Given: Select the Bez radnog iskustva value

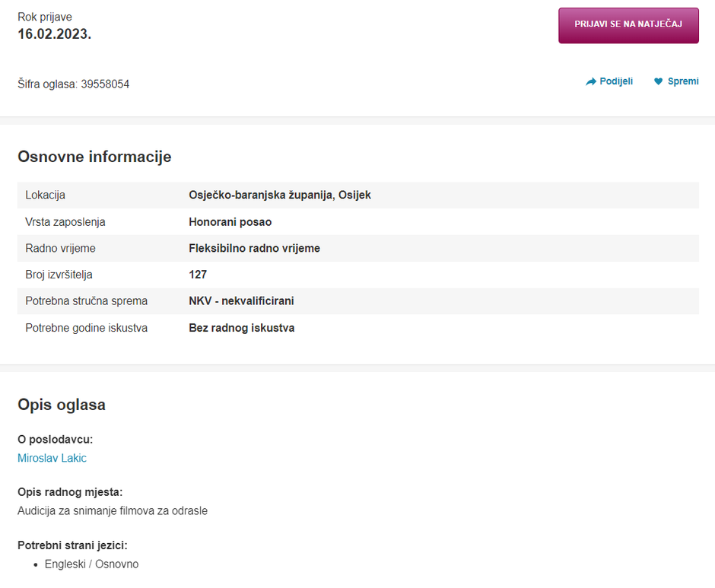Looking at the screenshot, I should click(x=241, y=328).
